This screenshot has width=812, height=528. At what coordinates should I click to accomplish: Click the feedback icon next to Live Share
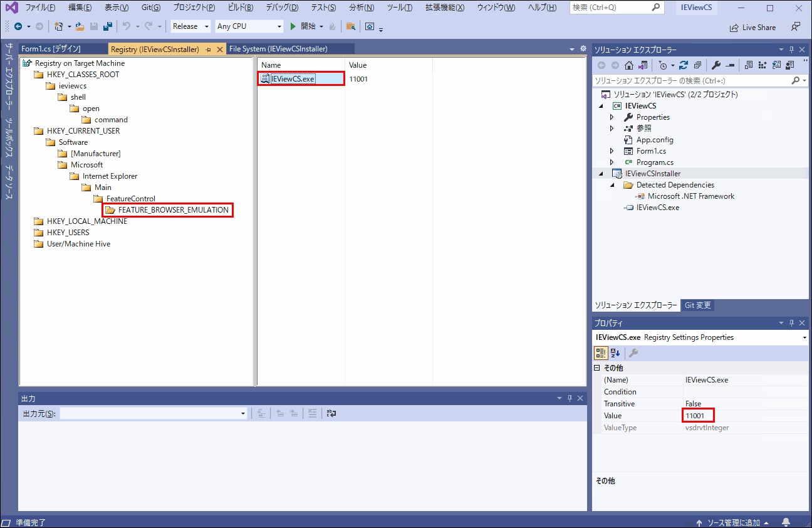tap(796, 27)
